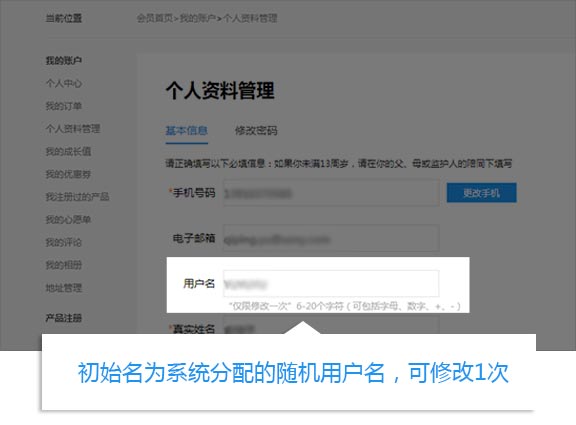The width and height of the screenshot is (576, 425).
Task: Switch to the 修改密码 tab
Action: (256, 130)
